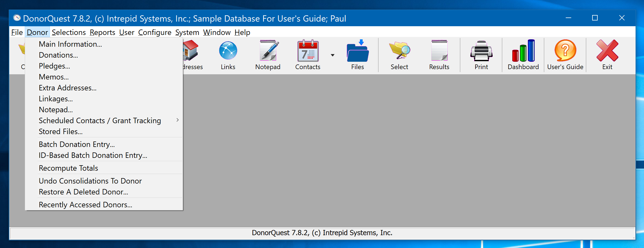Open the Reports menu
Viewport: 644px width, 248px height.
[103, 32]
